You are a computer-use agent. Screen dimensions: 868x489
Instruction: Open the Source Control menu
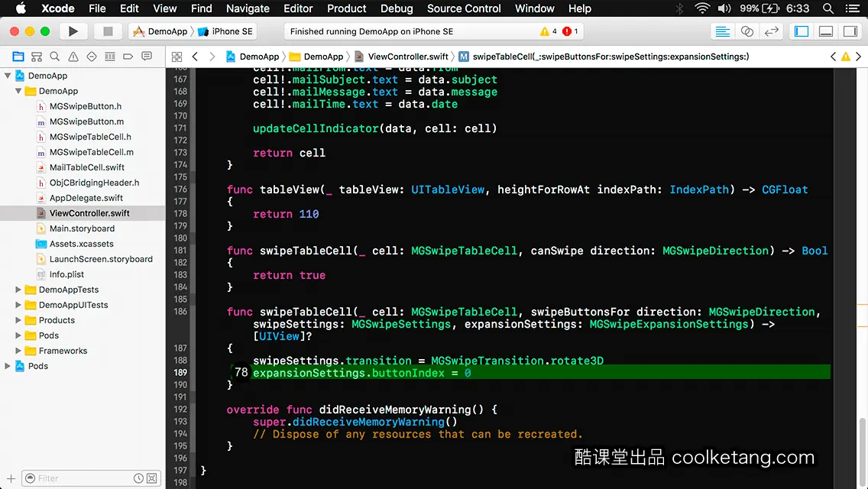tap(464, 8)
